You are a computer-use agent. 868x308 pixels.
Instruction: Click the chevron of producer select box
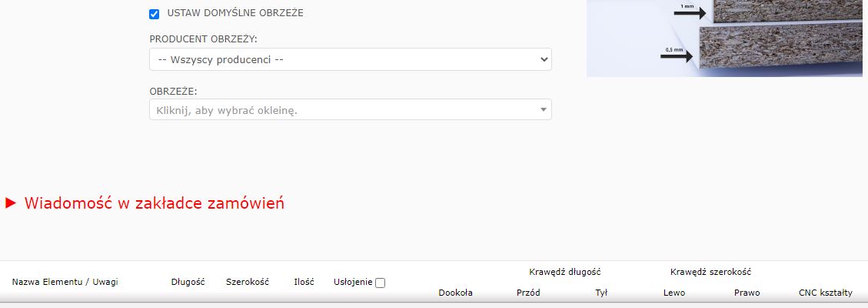[x=544, y=59]
